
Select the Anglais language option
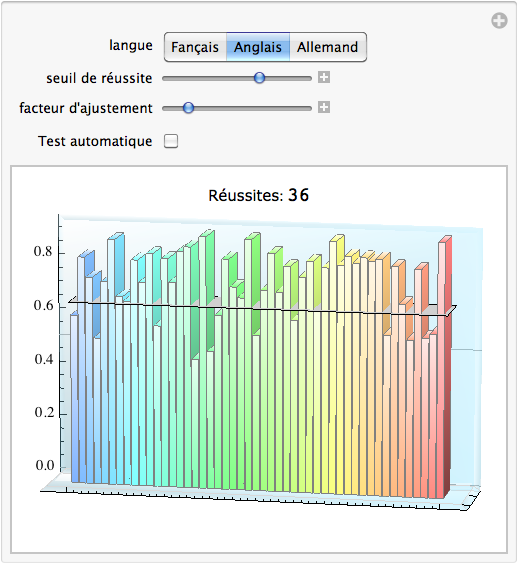(x=258, y=47)
